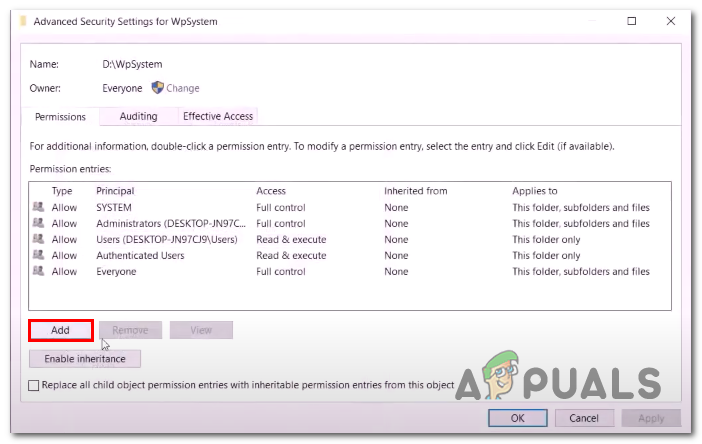Select the Permissions tab
This screenshot has width=702, height=444.
[60, 117]
